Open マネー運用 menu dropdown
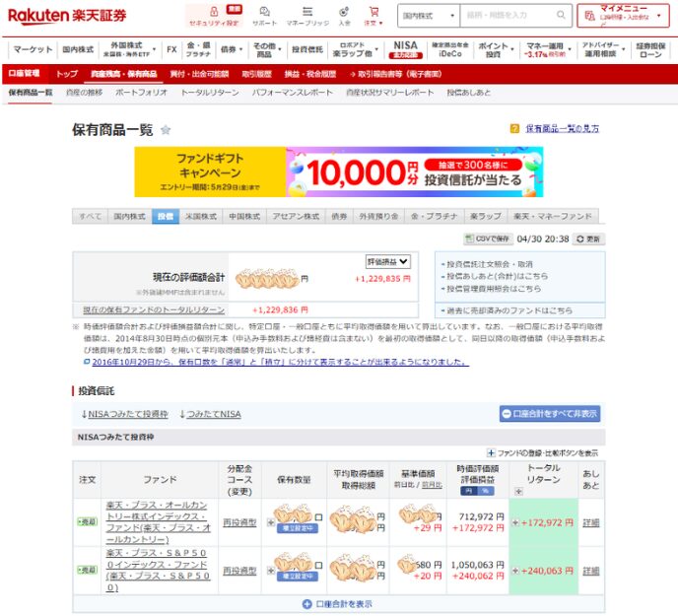 [548, 49]
